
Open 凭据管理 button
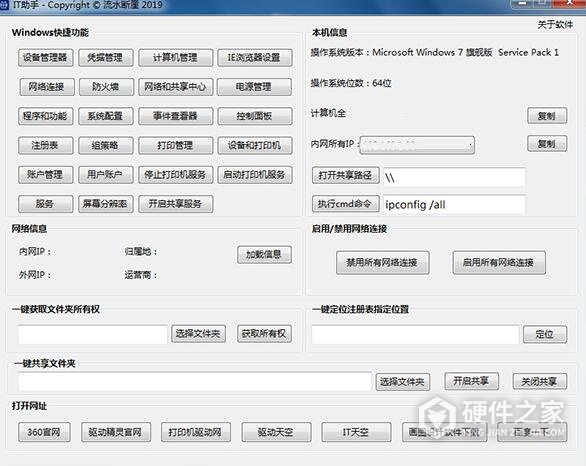coord(105,58)
